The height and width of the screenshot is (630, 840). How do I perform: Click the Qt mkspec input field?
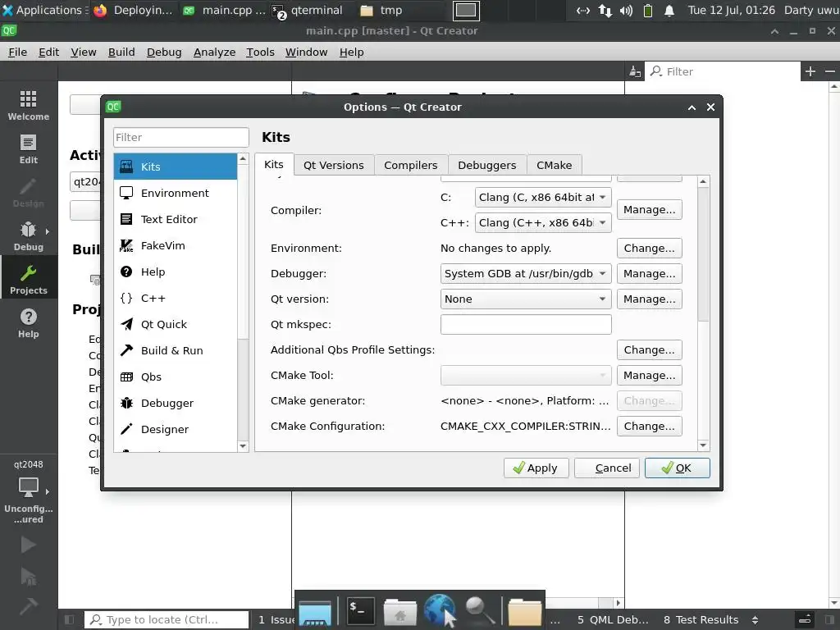click(x=526, y=325)
